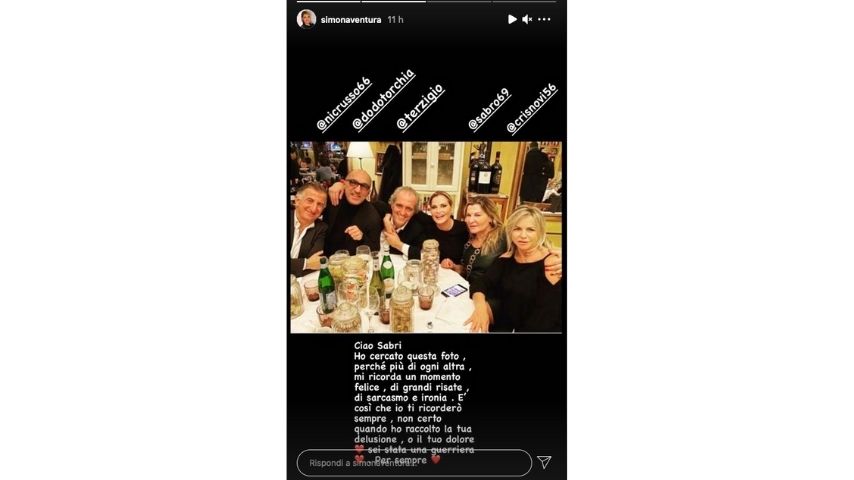Image resolution: width=854 pixels, height=480 pixels.
Task: Resume the story with the play icon
Action: coord(512,19)
